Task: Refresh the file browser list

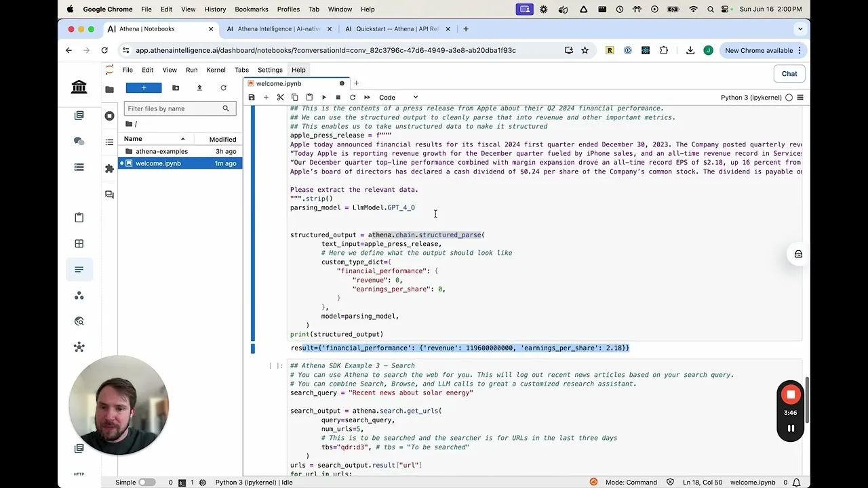Action: click(x=223, y=88)
